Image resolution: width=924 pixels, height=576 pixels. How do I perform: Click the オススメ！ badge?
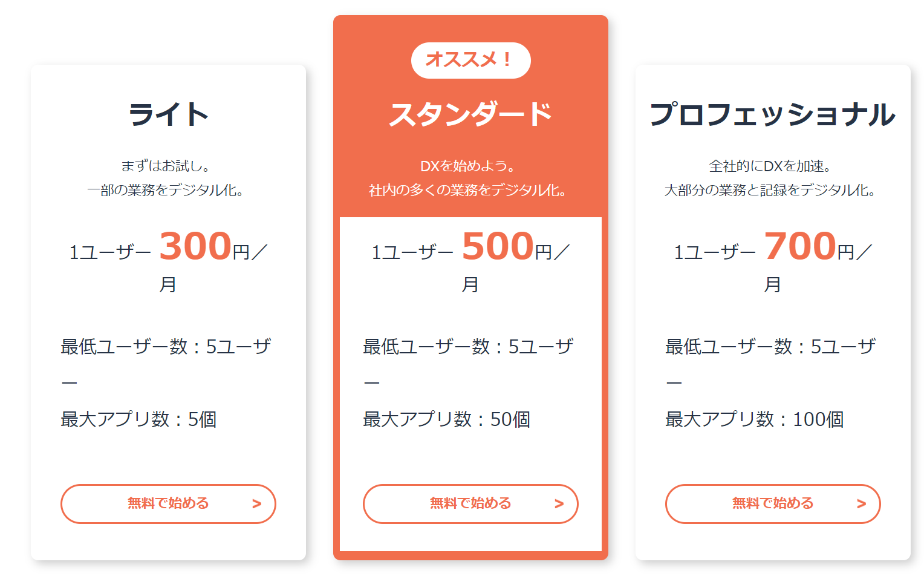pyautogui.click(x=470, y=60)
